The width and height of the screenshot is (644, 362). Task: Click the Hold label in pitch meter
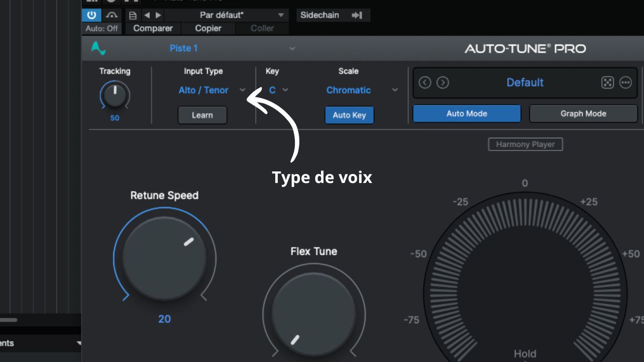(x=525, y=353)
